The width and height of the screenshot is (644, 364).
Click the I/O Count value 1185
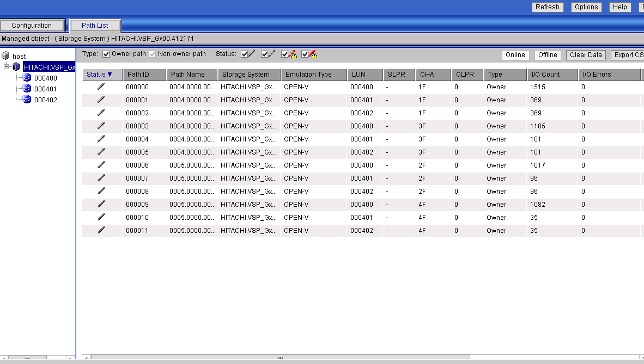point(538,126)
